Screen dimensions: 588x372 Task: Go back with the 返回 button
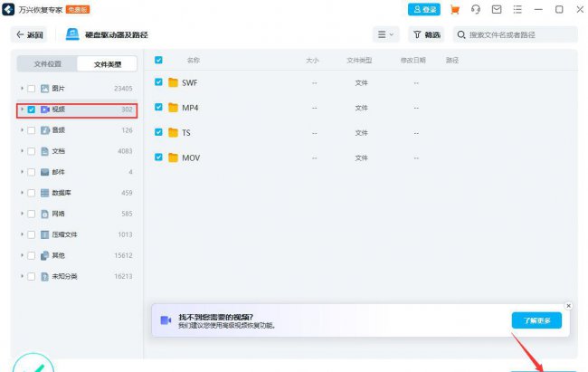(x=29, y=35)
